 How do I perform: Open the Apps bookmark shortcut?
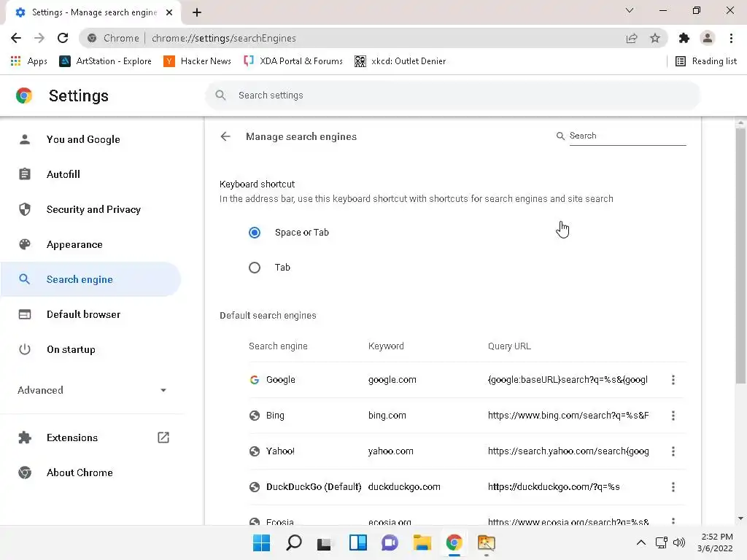point(28,61)
